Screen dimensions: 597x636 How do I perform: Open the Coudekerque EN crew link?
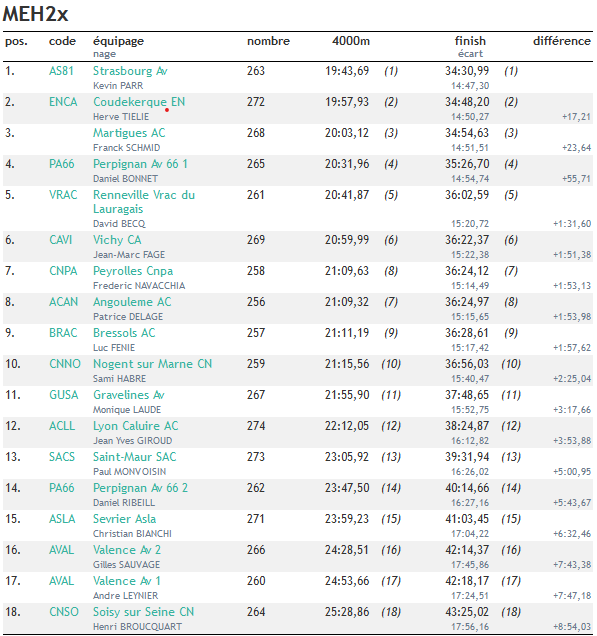(x=139, y=102)
